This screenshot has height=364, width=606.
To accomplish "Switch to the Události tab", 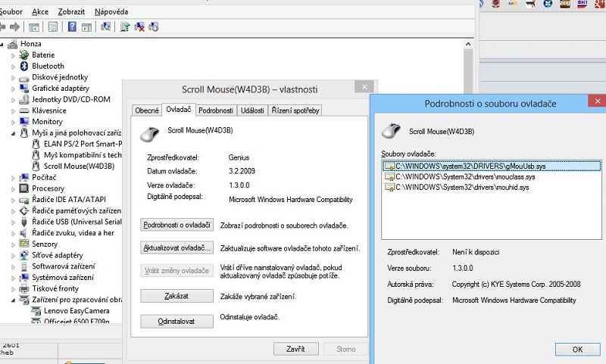I will (x=252, y=110).
